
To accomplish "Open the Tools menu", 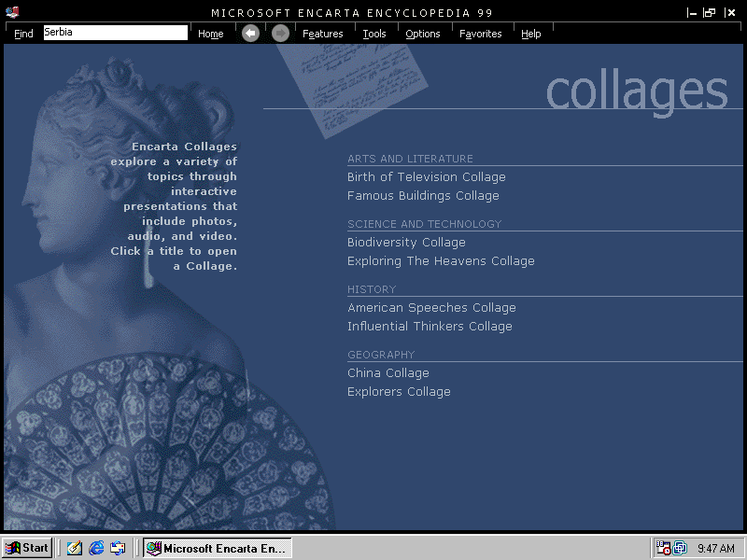I will [x=374, y=34].
